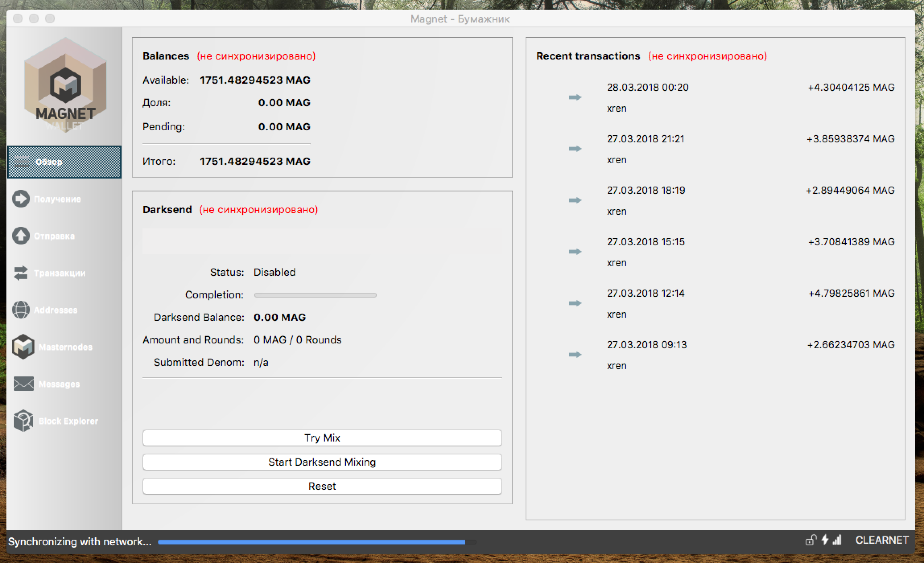Click the 27.03.2018 15:15 transaction date
Screen dimensions: 924x563
tap(646, 242)
